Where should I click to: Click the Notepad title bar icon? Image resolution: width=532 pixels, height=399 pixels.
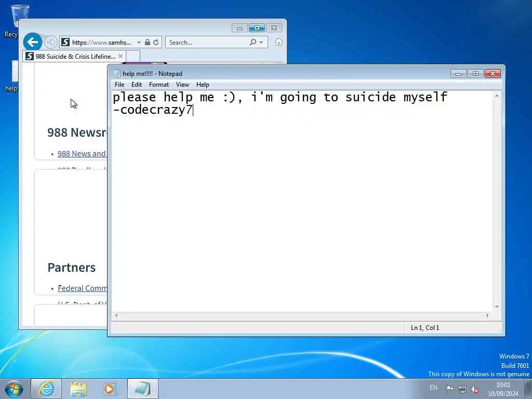tap(117, 73)
